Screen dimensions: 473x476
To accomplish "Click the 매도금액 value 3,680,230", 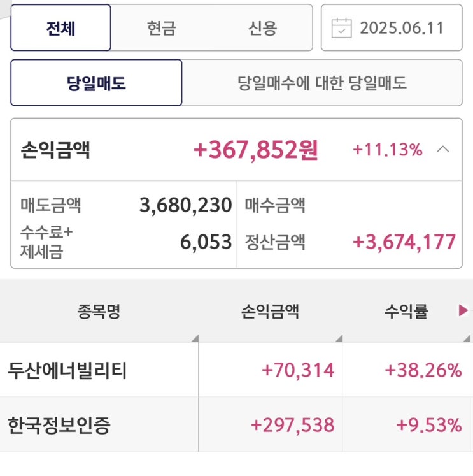I will [x=185, y=205].
